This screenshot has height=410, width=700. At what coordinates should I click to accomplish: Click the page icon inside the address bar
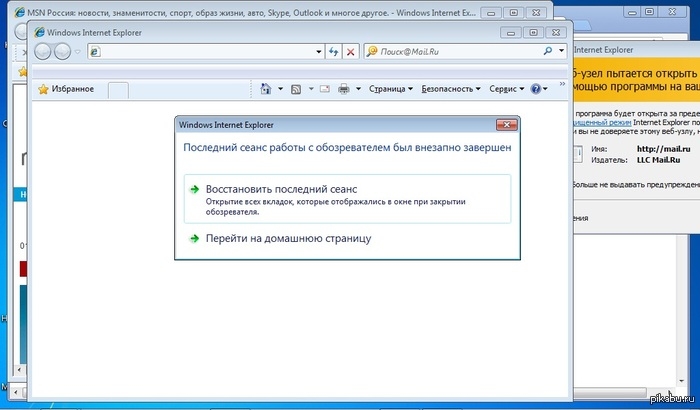[x=95, y=52]
